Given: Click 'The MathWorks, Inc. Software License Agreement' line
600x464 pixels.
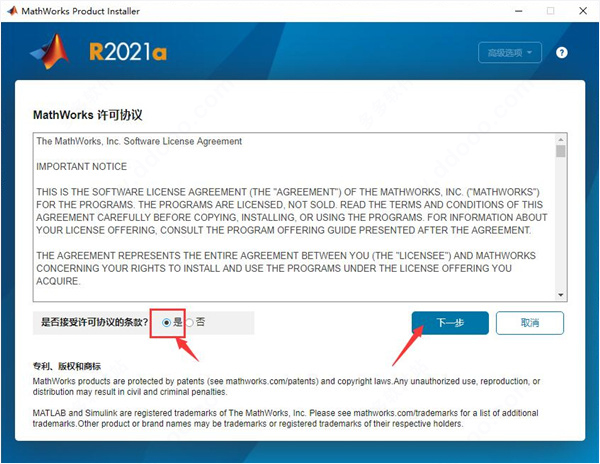Looking at the screenshot, I should coord(139,141).
